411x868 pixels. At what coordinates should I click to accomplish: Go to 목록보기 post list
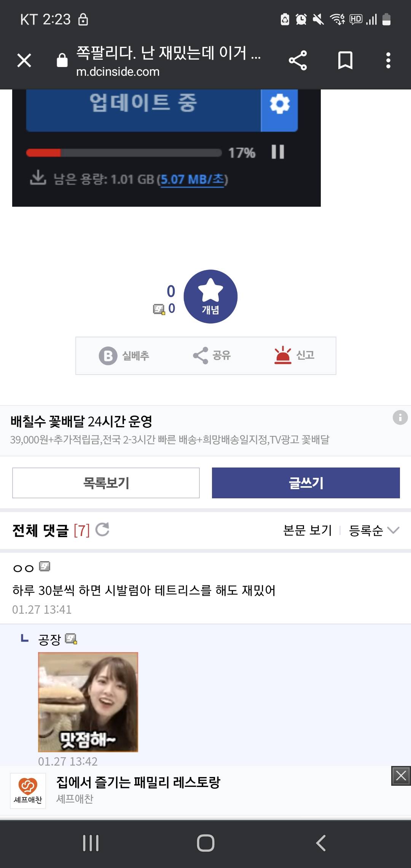point(106,483)
